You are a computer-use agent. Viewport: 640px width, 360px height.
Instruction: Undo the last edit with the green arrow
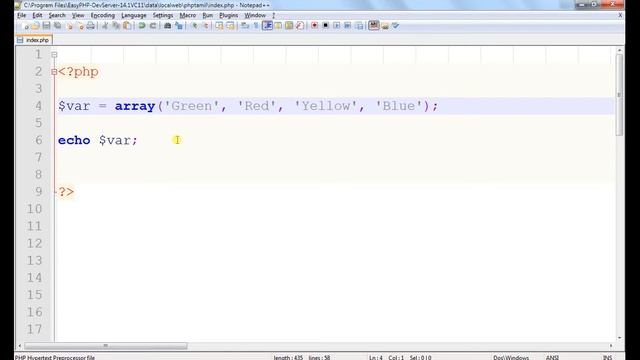pyautogui.click(x=142, y=26)
